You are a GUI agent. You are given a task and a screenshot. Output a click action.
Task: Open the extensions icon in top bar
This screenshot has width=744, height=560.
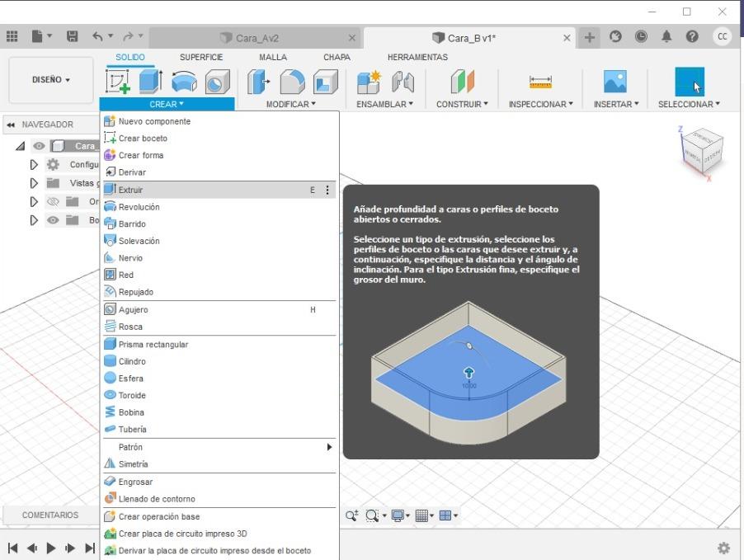(615, 36)
